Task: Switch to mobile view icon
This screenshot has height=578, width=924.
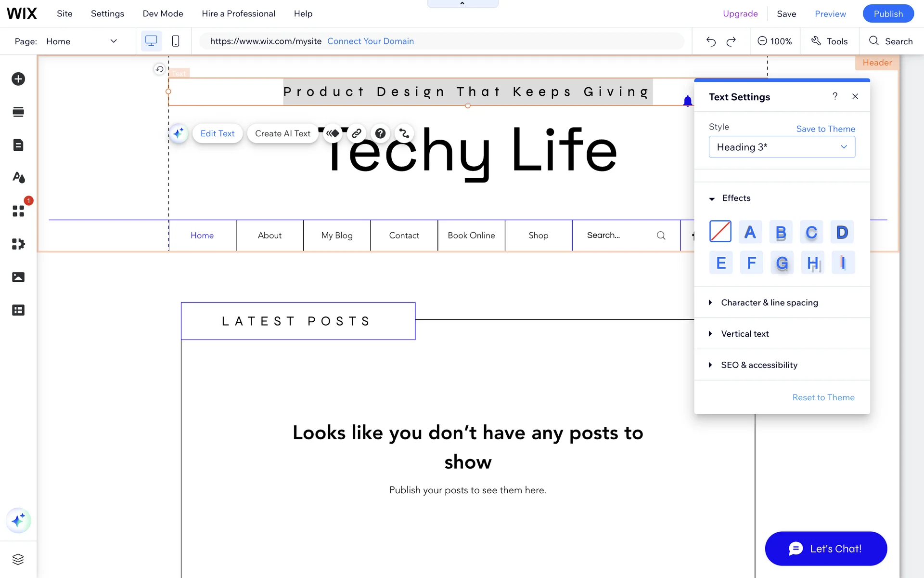Action: (176, 41)
